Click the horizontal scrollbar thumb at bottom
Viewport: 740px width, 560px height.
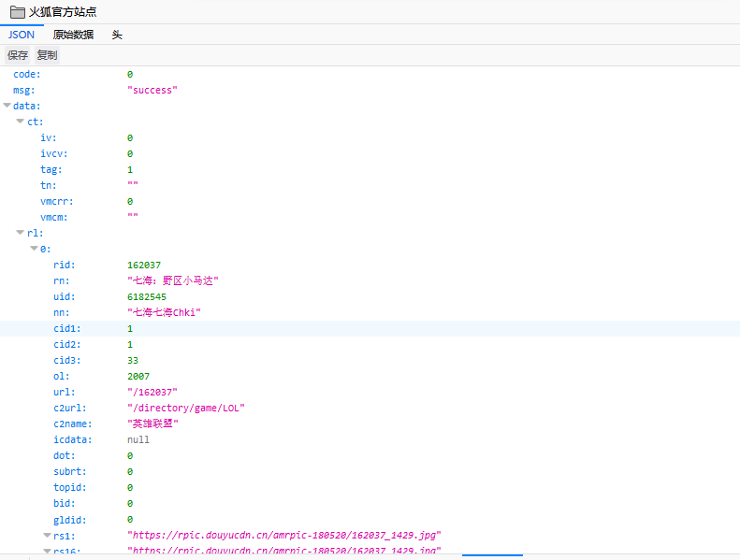(x=492, y=555)
